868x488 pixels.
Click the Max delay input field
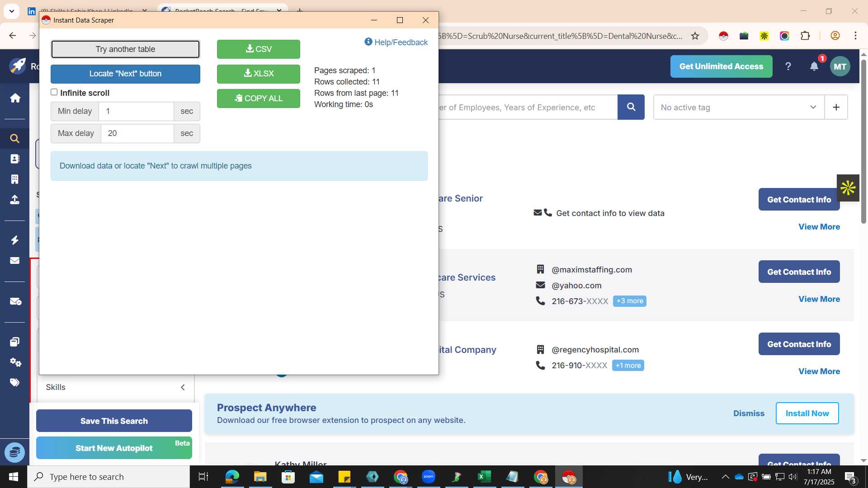(x=137, y=133)
